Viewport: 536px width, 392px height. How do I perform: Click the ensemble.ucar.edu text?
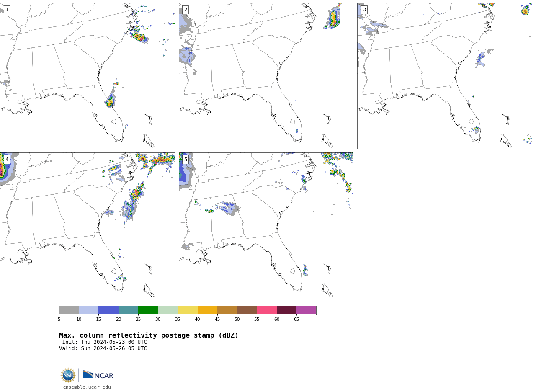(87, 387)
